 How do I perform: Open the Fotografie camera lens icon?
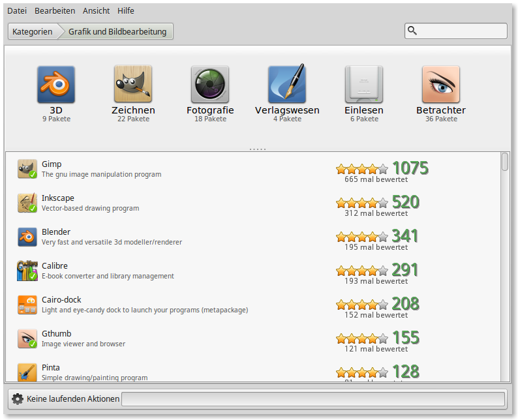pyautogui.click(x=210, y=85)
